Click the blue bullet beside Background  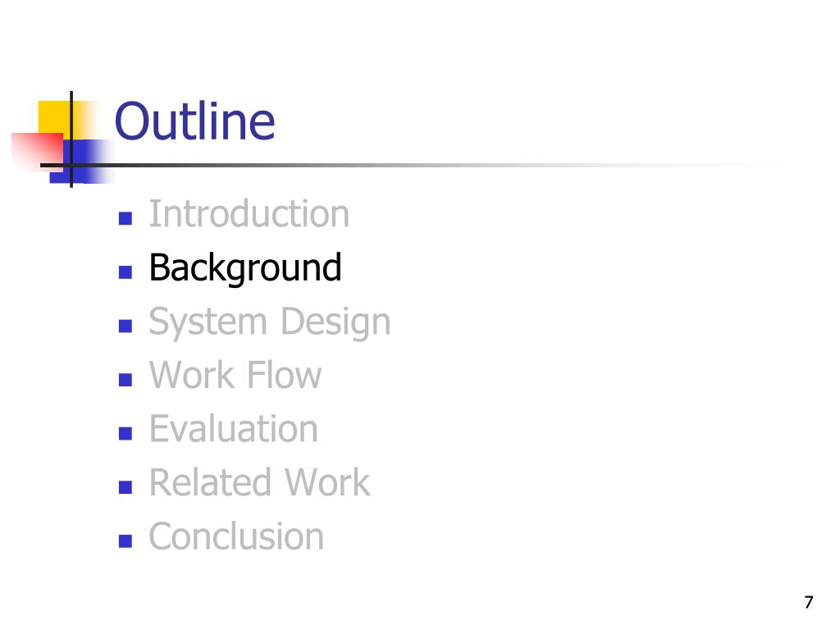(x=126, y=272)
